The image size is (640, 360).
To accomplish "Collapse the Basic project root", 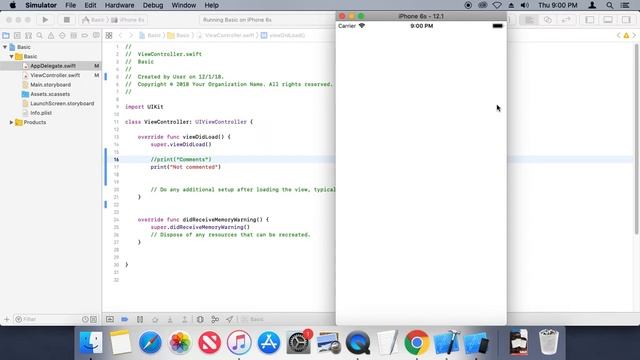I will point(5,47).
